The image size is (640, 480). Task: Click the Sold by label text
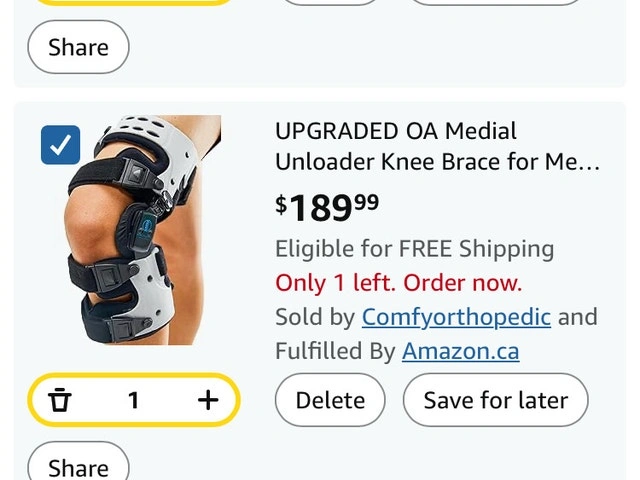315,317
